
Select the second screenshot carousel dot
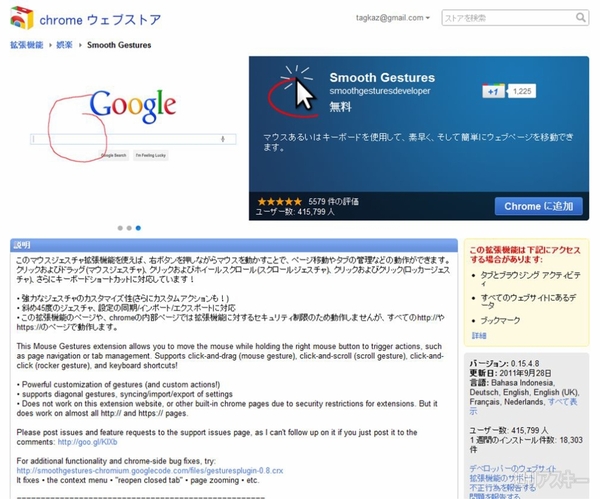click(x=129, y=228)
